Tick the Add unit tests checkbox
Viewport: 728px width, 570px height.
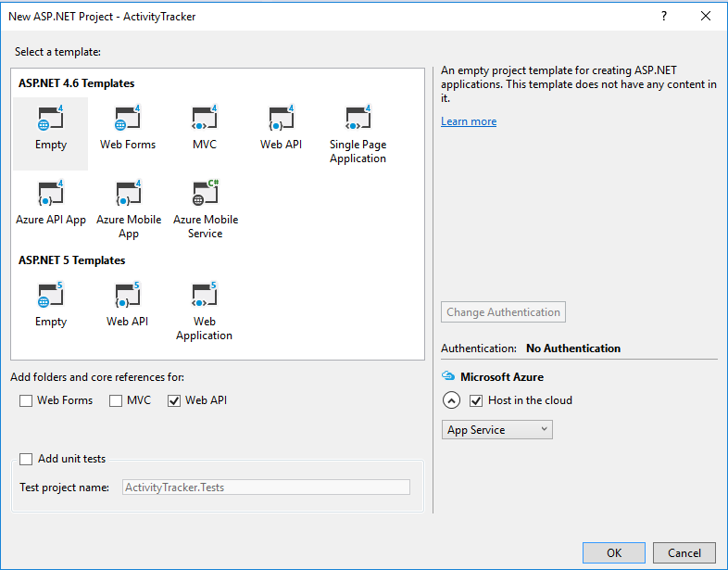[26, 459]
